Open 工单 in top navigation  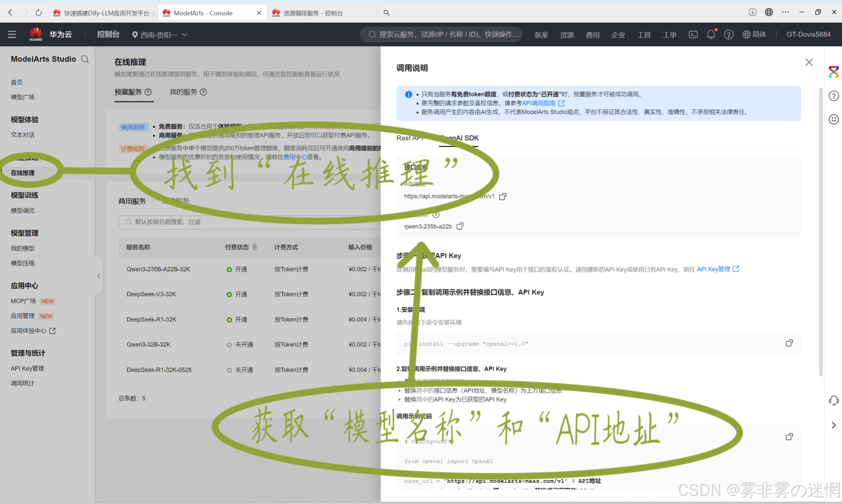point(670,35)
